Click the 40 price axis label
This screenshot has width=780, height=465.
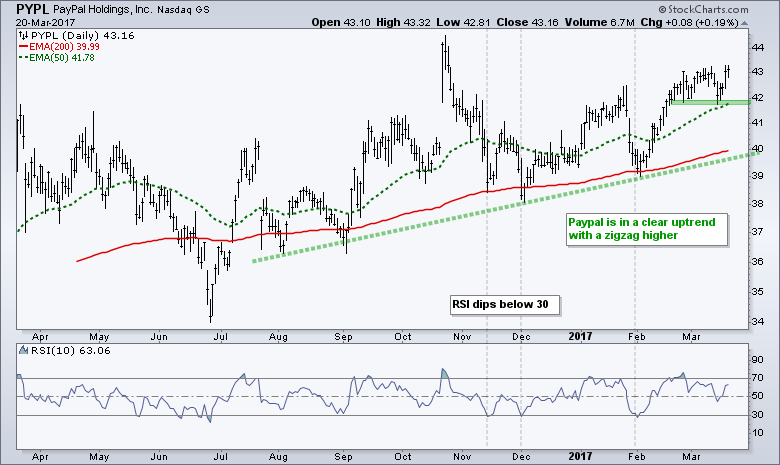click(x=757, y=148)
